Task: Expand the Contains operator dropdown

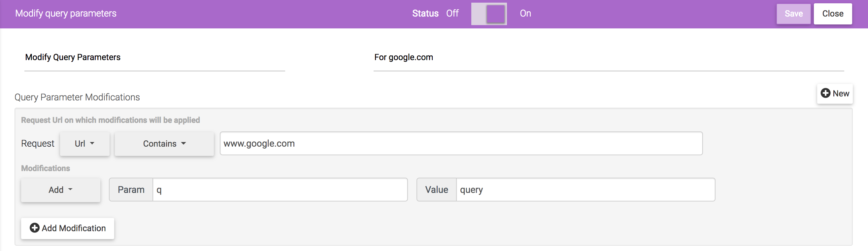Action: point(164,144)
